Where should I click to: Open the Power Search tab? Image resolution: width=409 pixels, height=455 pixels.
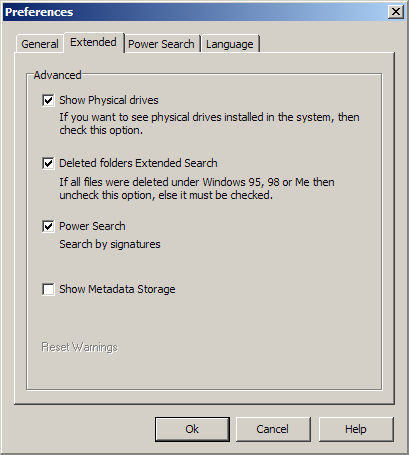(x=161, y=44)
